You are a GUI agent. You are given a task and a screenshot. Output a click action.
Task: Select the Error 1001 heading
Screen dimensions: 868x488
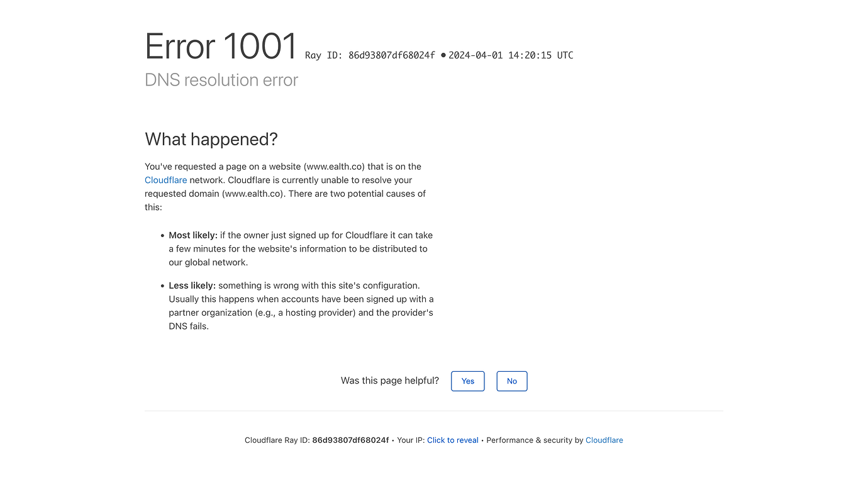tap(220, 46)
